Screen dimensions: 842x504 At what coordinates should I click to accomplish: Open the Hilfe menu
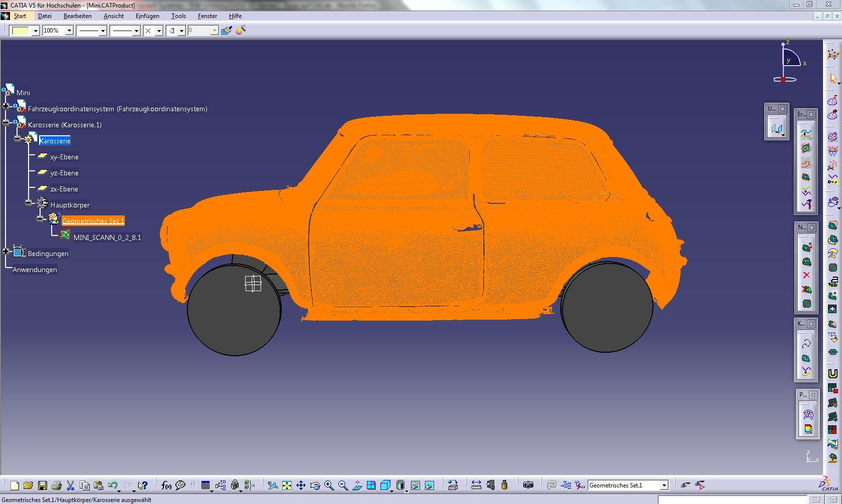coord(235,16)
